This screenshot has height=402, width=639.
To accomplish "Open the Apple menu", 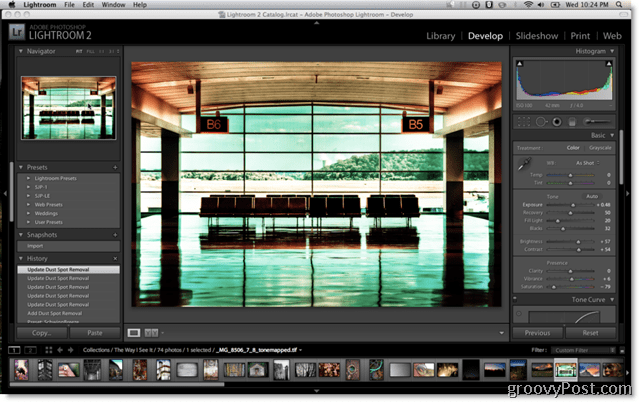I will (x=11, y=4).
